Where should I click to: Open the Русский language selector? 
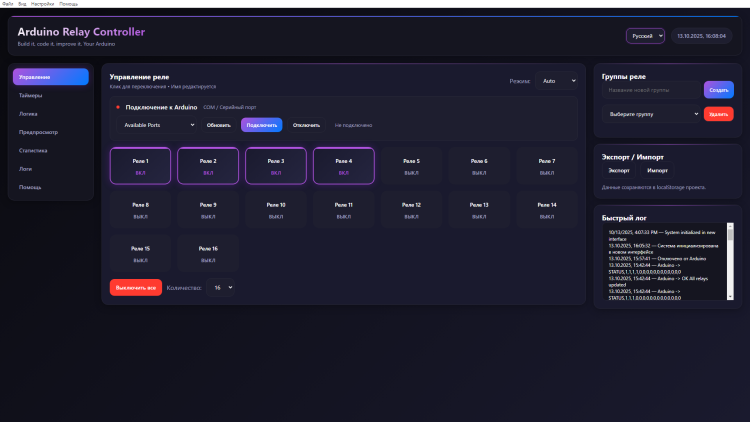coord(645,36)
